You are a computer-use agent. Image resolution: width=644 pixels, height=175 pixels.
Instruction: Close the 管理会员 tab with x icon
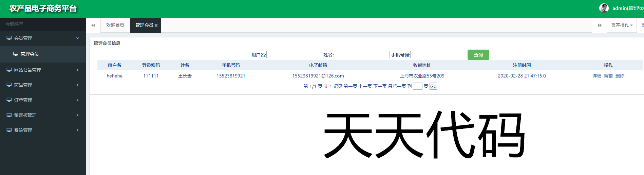pyautogui.click(x=156, y=25)
